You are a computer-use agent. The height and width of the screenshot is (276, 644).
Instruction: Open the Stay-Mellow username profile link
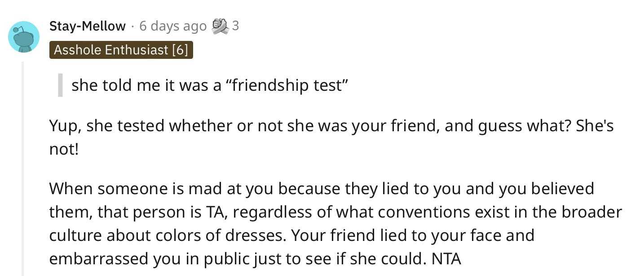pos(88,26)
